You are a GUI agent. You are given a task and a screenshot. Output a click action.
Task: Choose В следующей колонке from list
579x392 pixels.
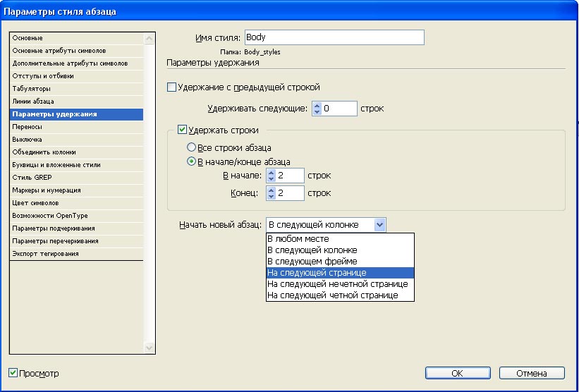(x=340, y=250)
